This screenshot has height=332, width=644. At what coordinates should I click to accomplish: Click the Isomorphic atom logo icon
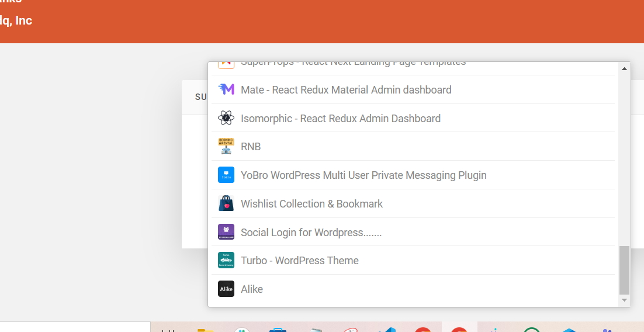226,118
